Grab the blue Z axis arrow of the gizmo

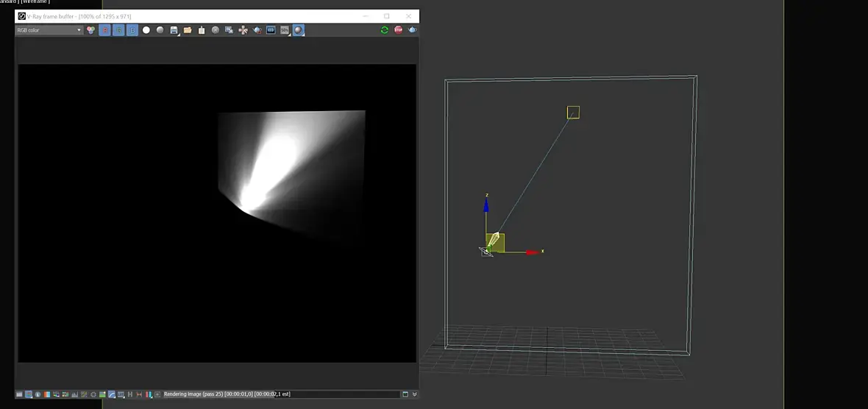point(486,205)
